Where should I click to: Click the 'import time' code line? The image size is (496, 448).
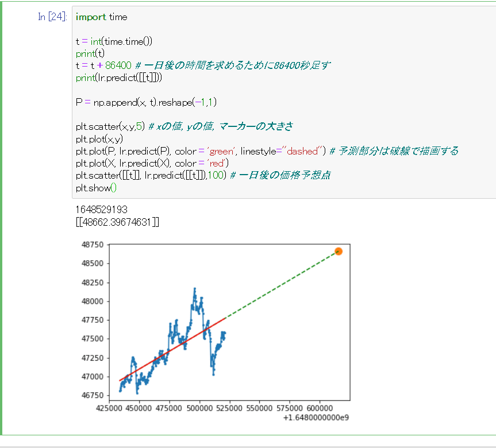pyautogui.click(x=102, y=17)
